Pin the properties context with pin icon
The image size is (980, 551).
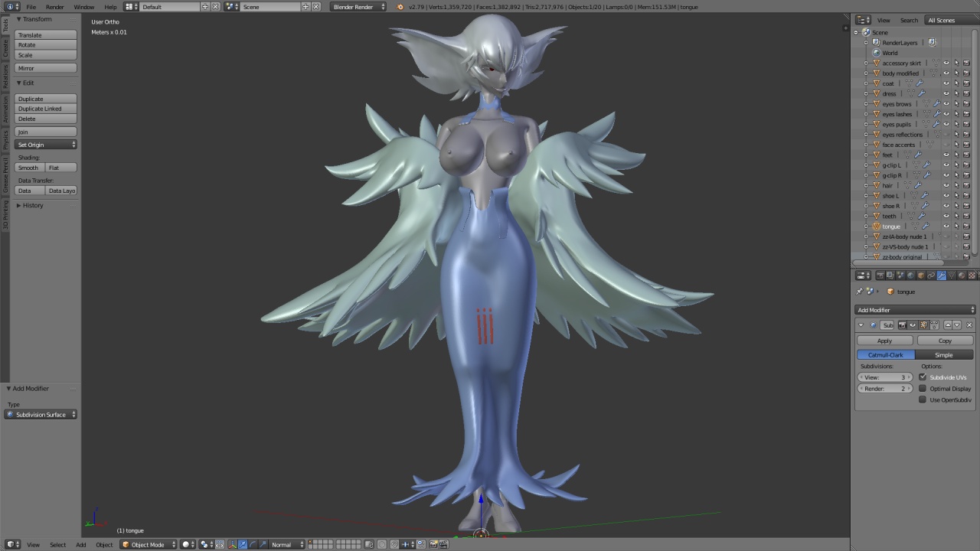pyautogui.click(x=860, y=291)
